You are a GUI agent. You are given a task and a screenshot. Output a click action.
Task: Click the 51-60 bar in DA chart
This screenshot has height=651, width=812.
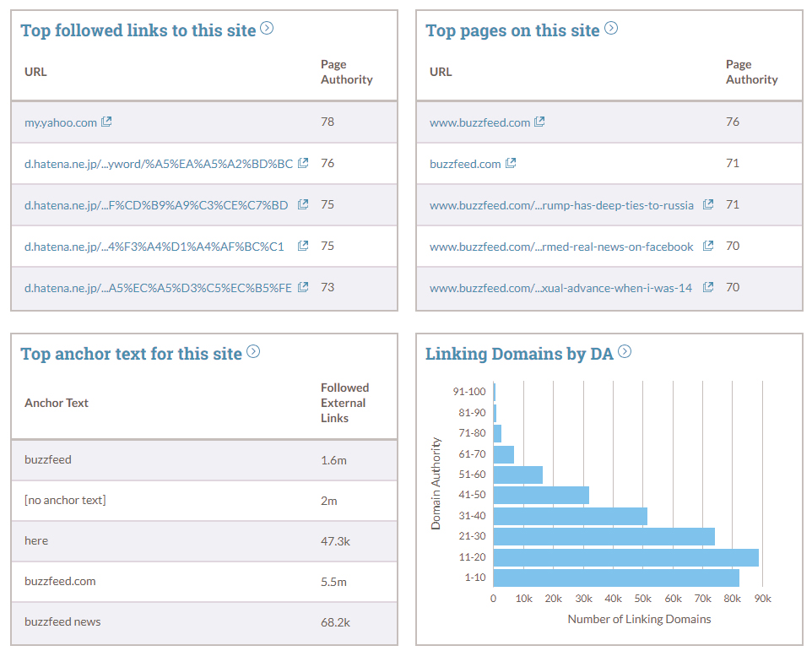[x=518, y=475]
